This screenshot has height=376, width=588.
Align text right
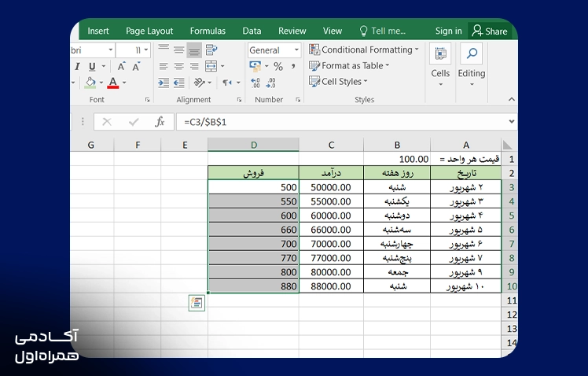(194, 66)
